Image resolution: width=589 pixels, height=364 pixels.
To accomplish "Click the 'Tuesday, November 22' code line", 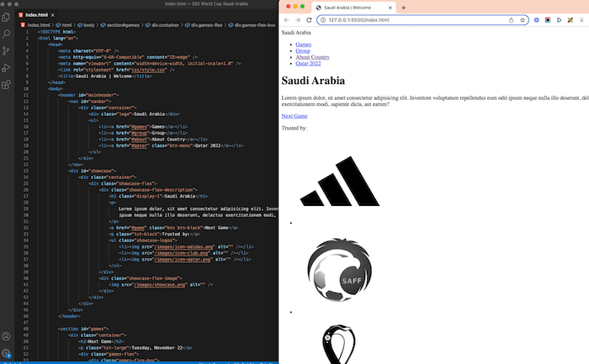I will click(135, 348).
